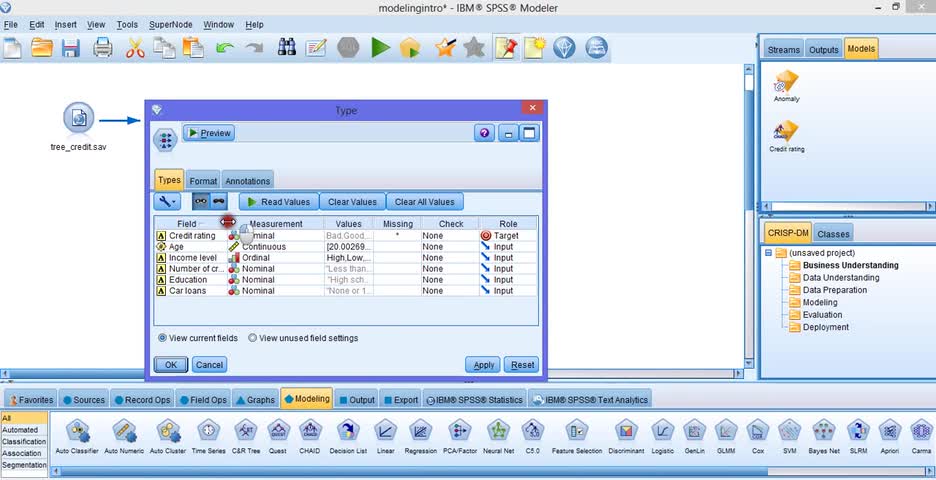The width and height of the screenshot is (936, 480).
Task: Click Cancel in the Type dialog
Action: point(210,365)
